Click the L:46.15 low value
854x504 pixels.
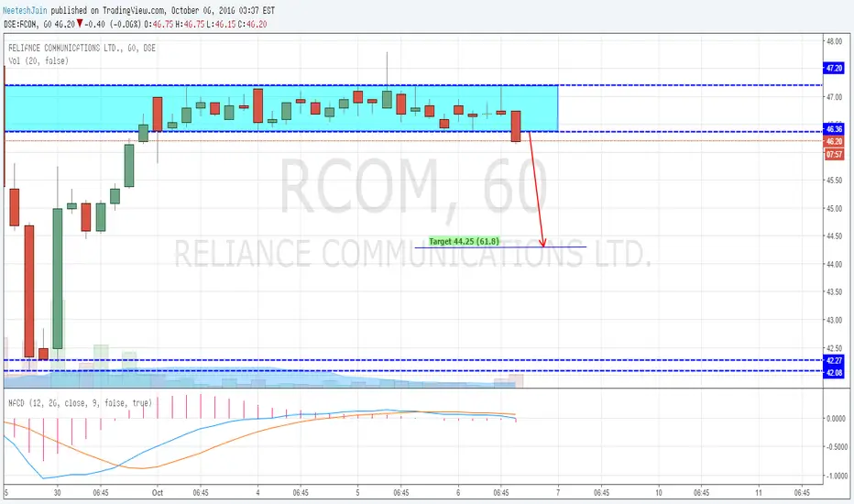[221, 24]
